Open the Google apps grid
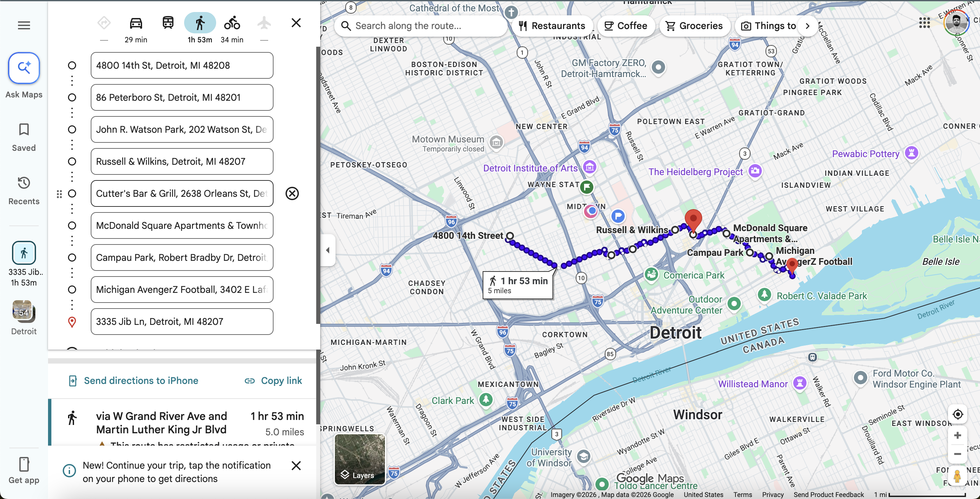This screenshot has height=499, width=980. pos(924,23)
